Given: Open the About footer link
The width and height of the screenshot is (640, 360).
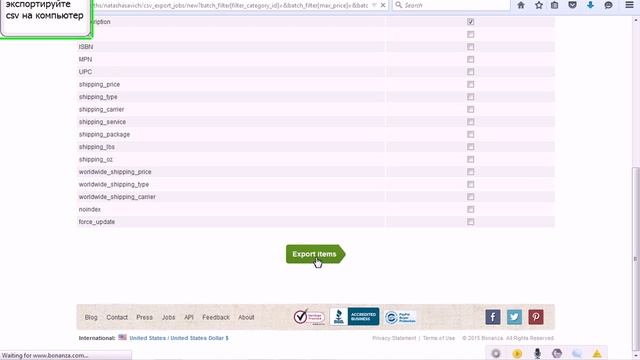Looking at the screenshot, I should (246, 317).
